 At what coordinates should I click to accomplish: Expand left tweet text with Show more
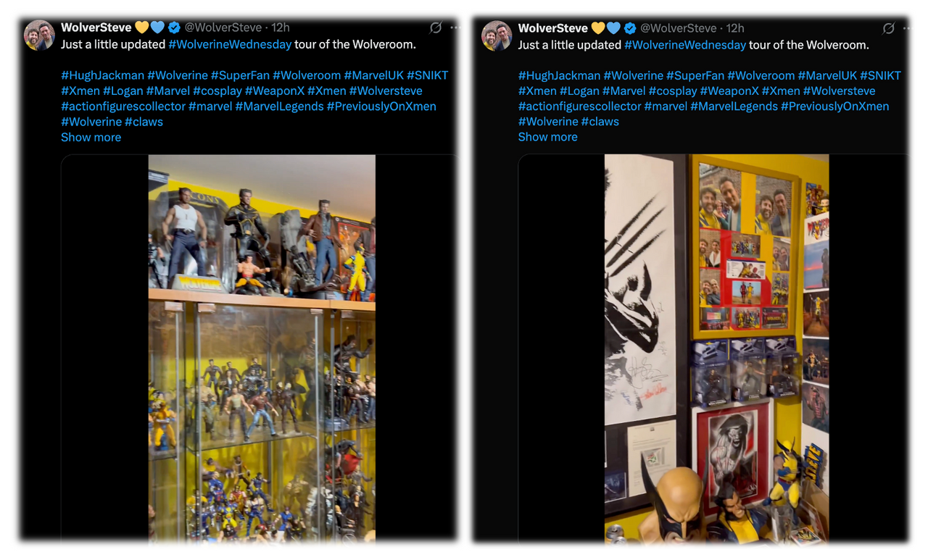91,137
